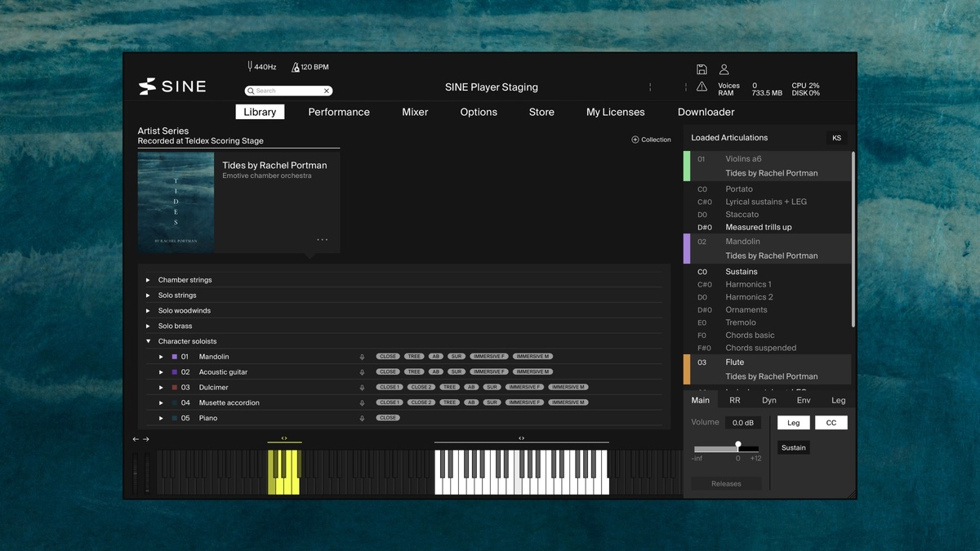Click the download icon for Acoustic guitar

pos(362,372)
